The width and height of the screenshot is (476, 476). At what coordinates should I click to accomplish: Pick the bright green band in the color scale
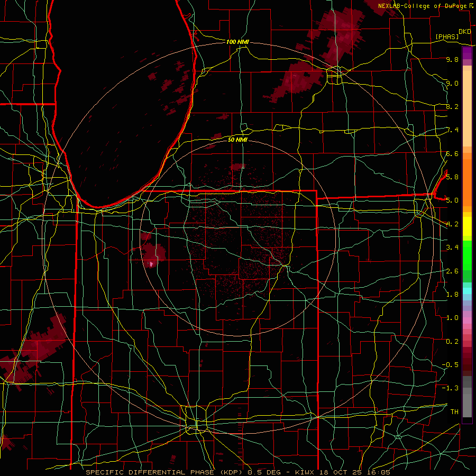click(467, 256)
